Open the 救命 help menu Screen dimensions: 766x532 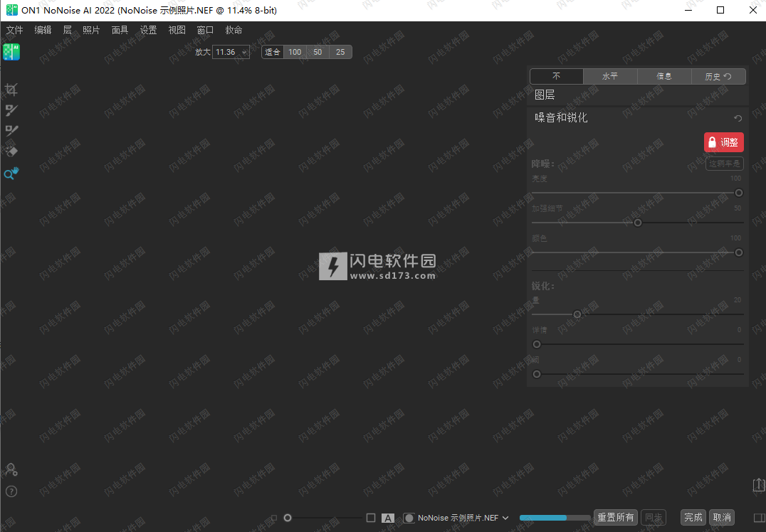[x=234, y=30]
